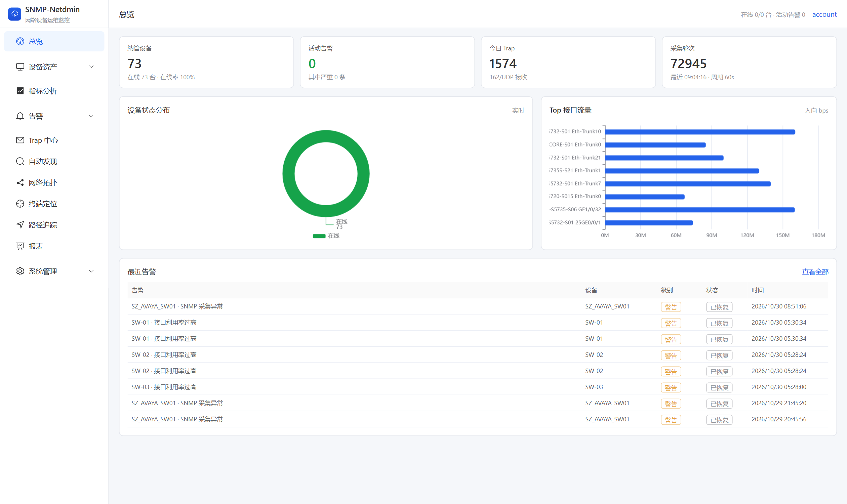Click the 警告 tag in the 08:51:06 row
This screenshot has width=847, height=504.
671,307
